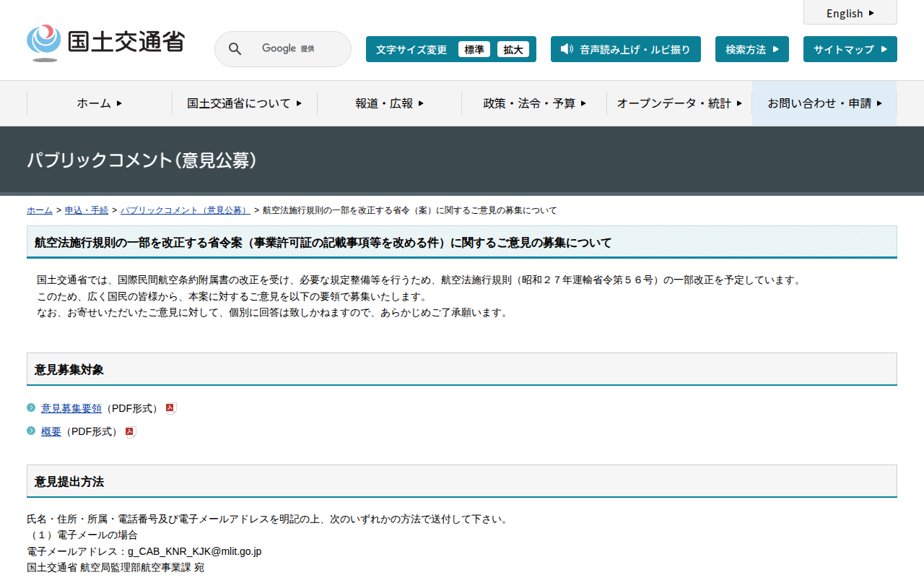Go to 申込・手続 breadcrumb link
This screenshot has width=924, height=578.
point(87,210)
